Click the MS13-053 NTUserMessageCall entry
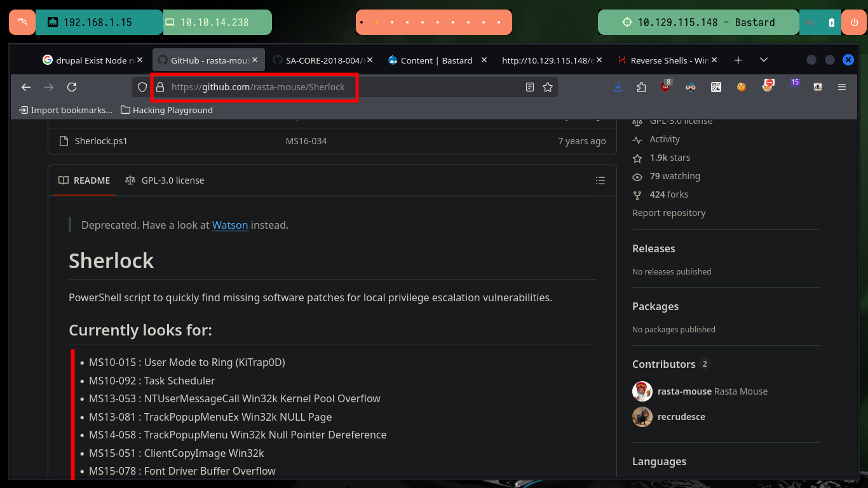Image resolution: width=868 pixels, height=488 pixels. [x=234, y=398]
